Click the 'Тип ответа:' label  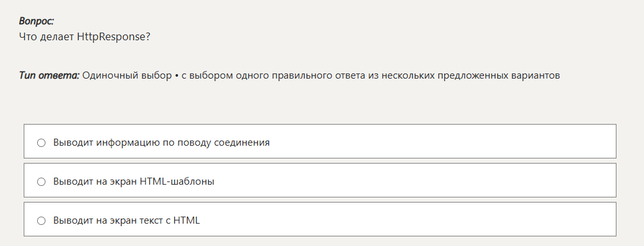49,76
